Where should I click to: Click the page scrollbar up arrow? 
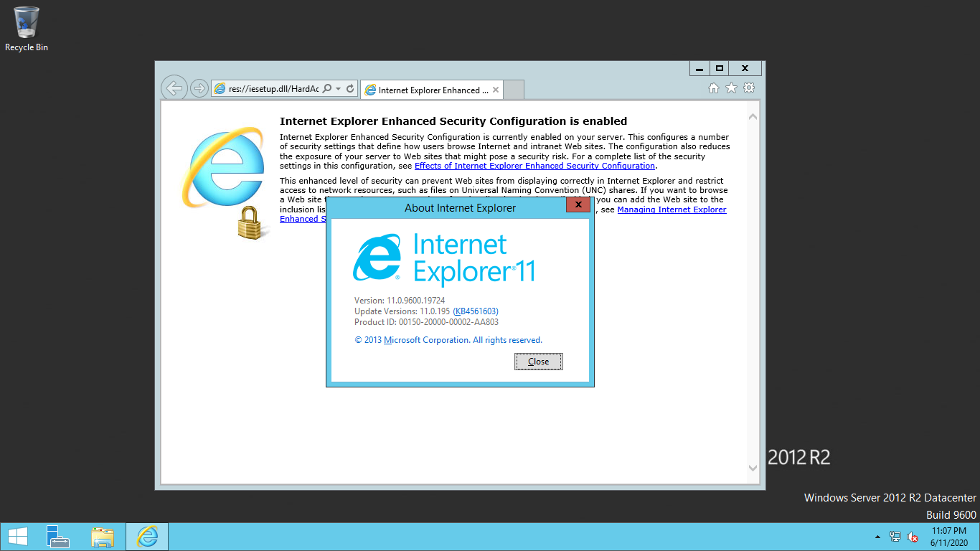click(753, 116)
